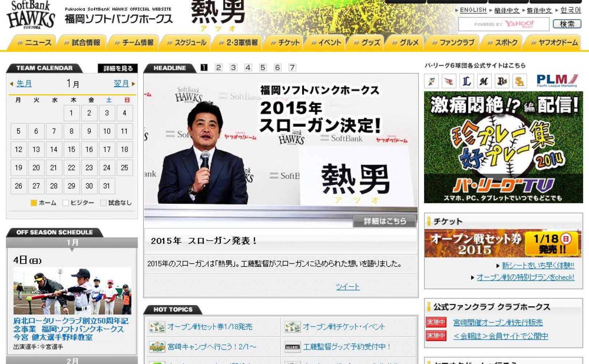Click the Marines 'M' team icon
The width and height of the screenshot is (589, 364).
484,81
